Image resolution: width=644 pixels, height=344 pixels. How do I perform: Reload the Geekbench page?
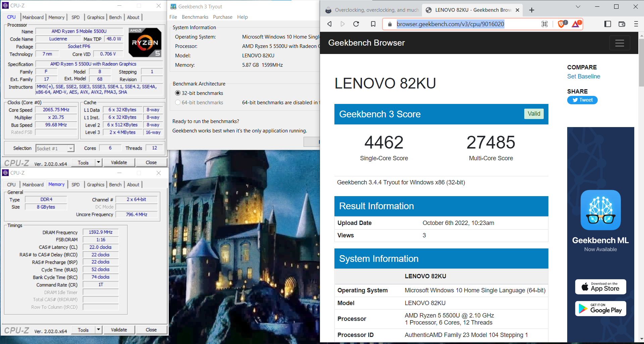coord(356,24)
